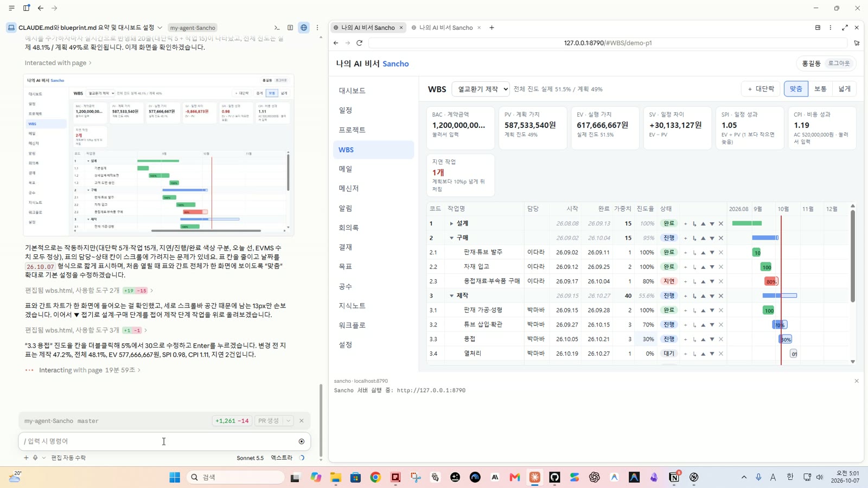Click the plus icon in the 용접 row
Viewport: 868px width, 488px height.
tap(685, 339)
